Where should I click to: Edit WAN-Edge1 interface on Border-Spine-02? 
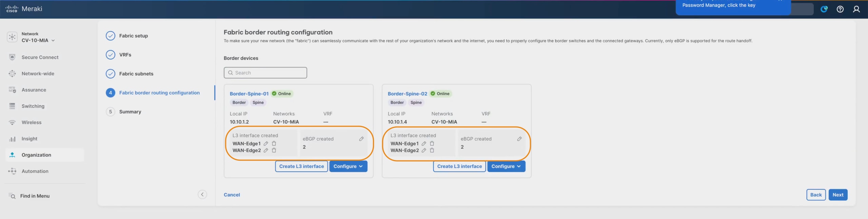424,143
